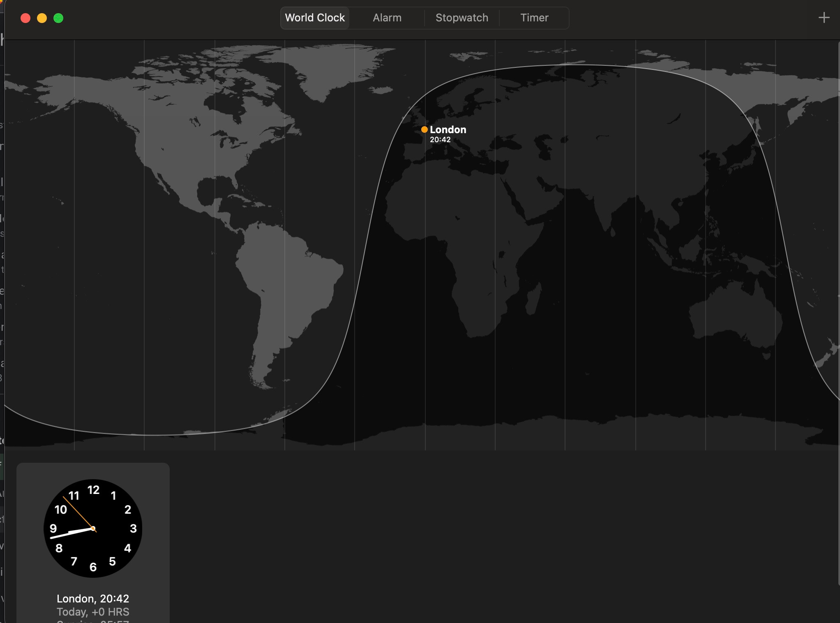Click the "London, 20:42" caption below the clock
The image size is (840, 623).
click(93, 598)
